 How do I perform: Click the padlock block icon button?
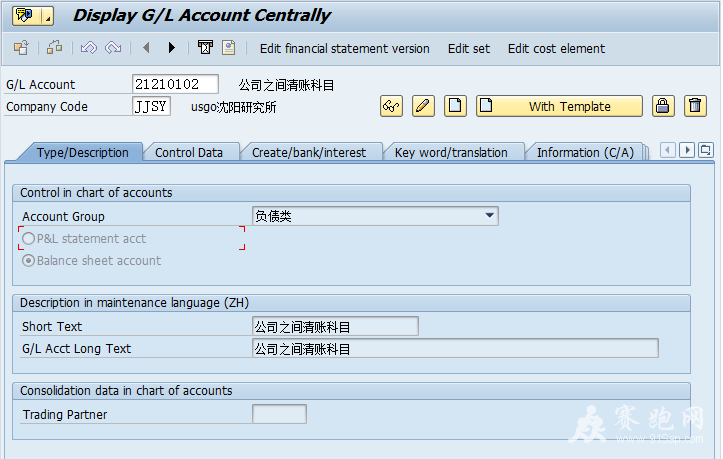663,106
